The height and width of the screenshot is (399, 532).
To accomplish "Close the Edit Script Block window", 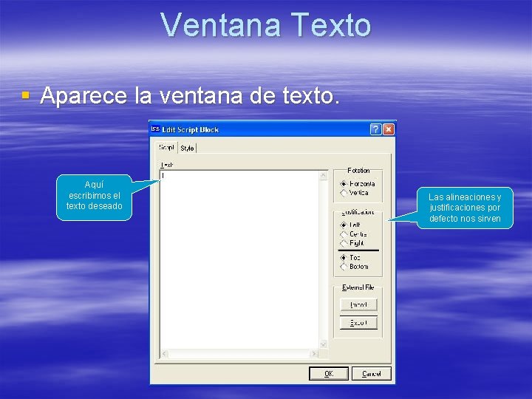I will pyautogui.click(x=389, y=129).
